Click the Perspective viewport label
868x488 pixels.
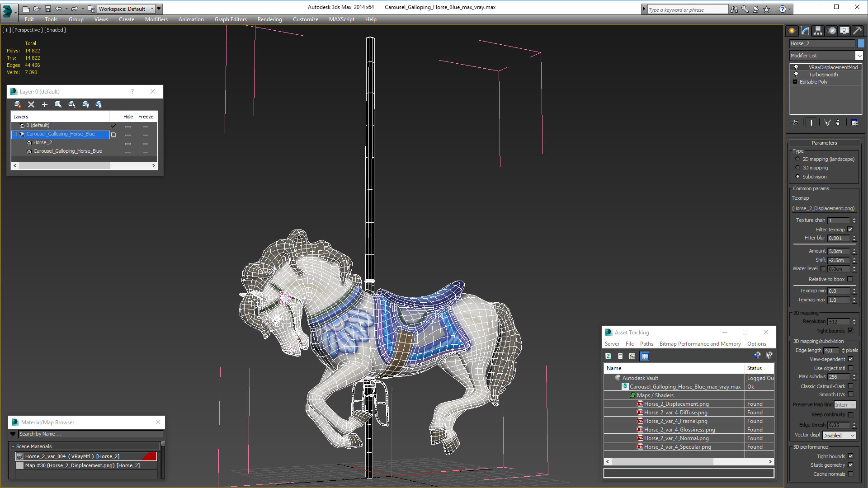pyautogui.click(x=27, y=30)
